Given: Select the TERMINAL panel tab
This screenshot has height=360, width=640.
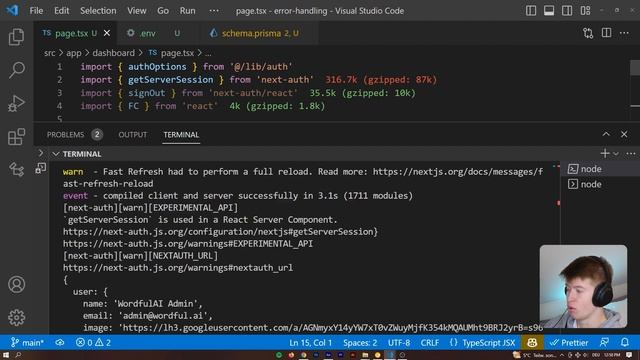Looking at the screenshot, I should (x=181, y=135).
